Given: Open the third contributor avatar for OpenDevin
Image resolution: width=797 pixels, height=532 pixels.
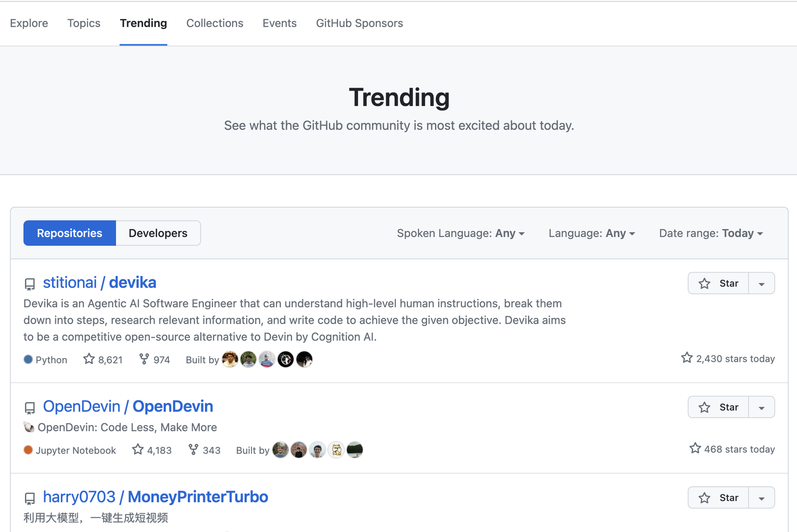Looking at the screenshot, I should (317, 450).
